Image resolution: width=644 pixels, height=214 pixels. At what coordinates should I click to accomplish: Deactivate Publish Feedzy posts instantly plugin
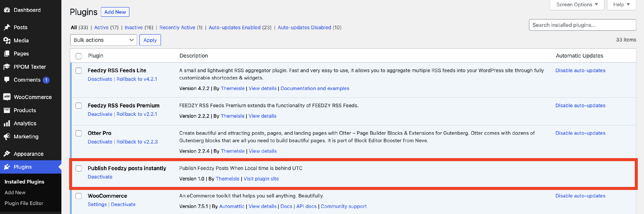[100, 177]
